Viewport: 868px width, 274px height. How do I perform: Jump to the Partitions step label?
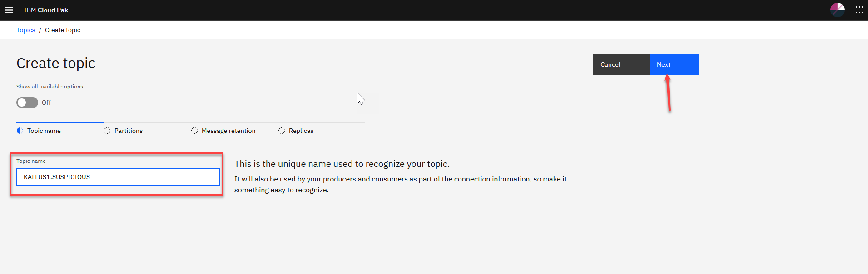[x=129, y=131]
